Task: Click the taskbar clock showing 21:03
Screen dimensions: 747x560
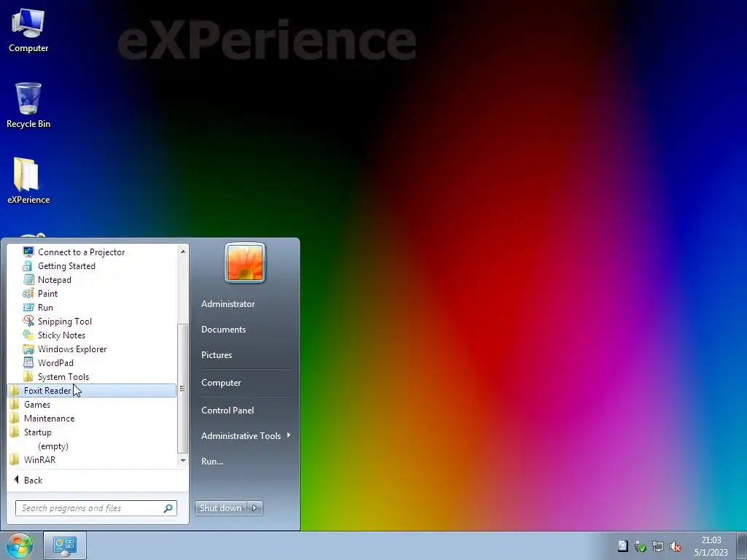Action: click(x=711, y=546)
